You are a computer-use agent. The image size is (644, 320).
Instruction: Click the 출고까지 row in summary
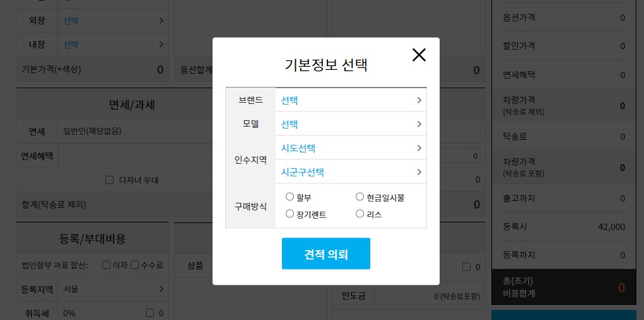tap(564, 198)
